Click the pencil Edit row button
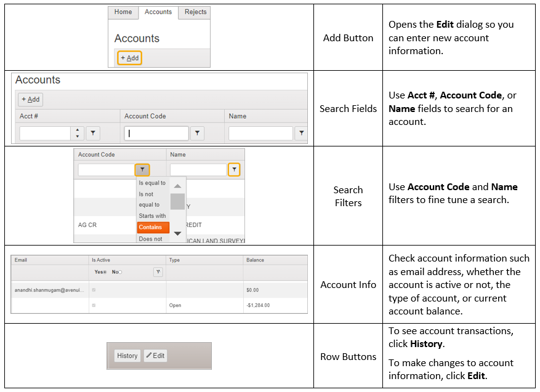Image resolution: width=540 pixels, height=392 pixels. [x=155, y=356]
